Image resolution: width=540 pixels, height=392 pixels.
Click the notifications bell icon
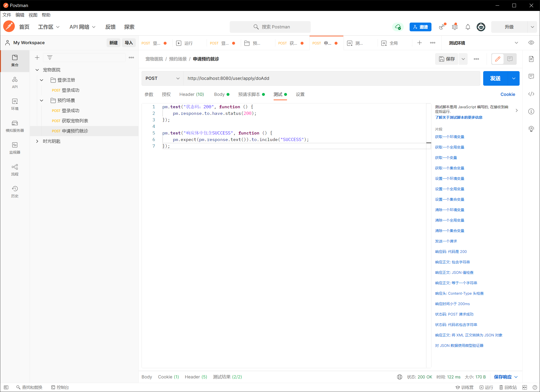point(468,27)
